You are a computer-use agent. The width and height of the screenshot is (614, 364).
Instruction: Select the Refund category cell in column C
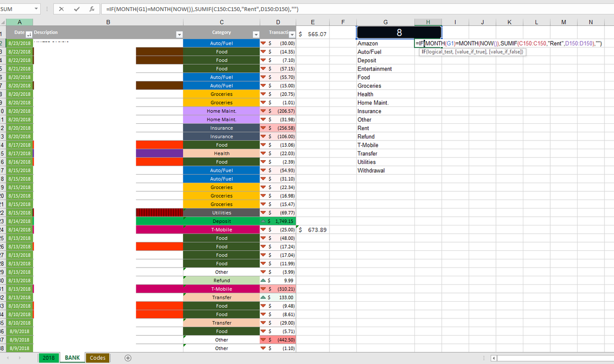222,281
